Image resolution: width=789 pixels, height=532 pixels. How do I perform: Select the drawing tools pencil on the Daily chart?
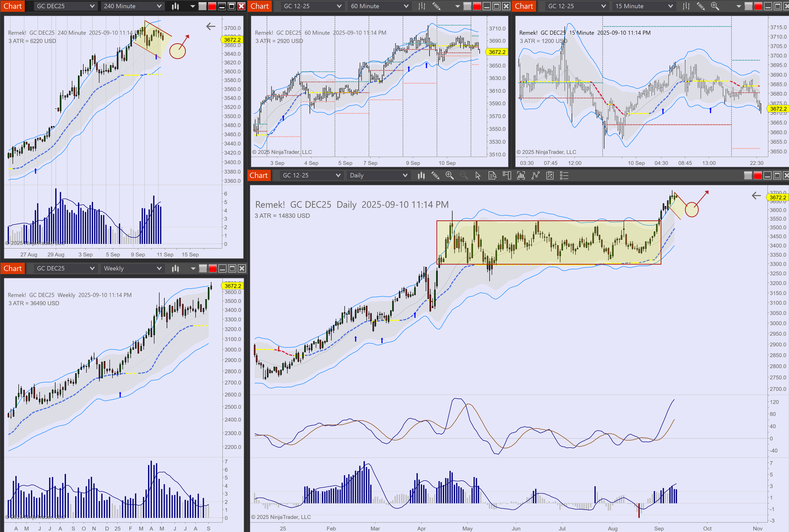click(436, 175)
